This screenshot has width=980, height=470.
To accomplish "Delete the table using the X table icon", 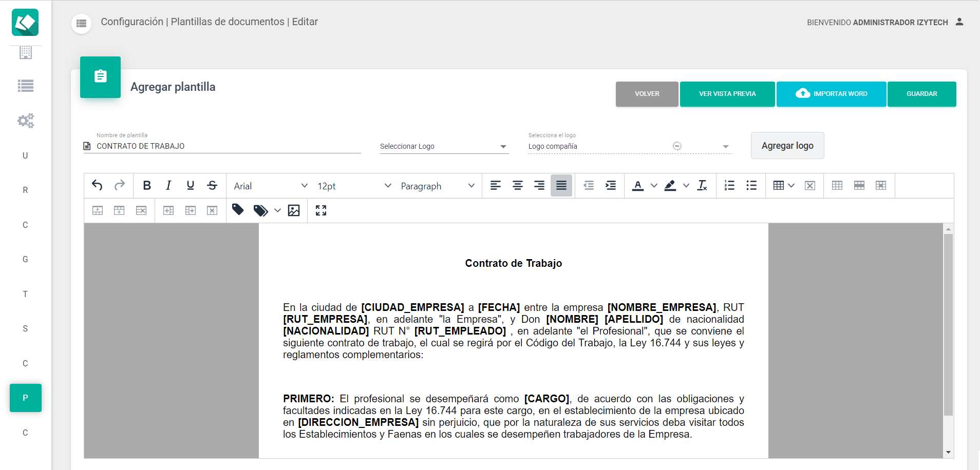I will point(810,185).
